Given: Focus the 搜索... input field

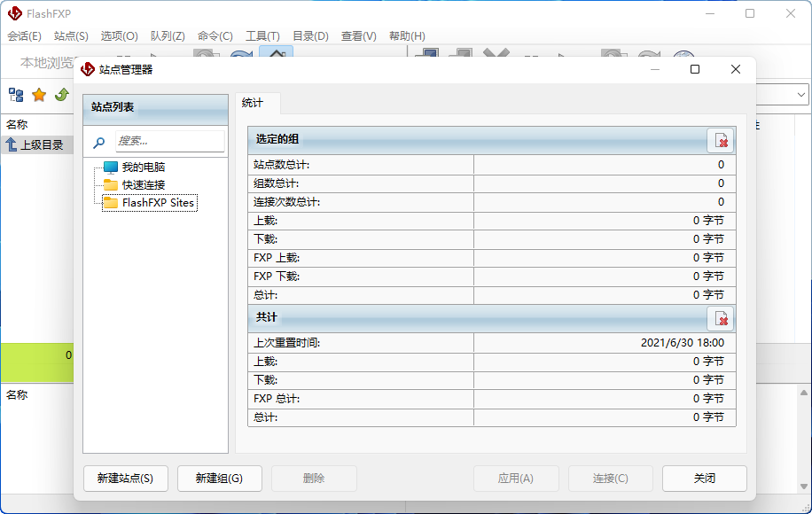Looking at the screenshot, I should [170, 141].
